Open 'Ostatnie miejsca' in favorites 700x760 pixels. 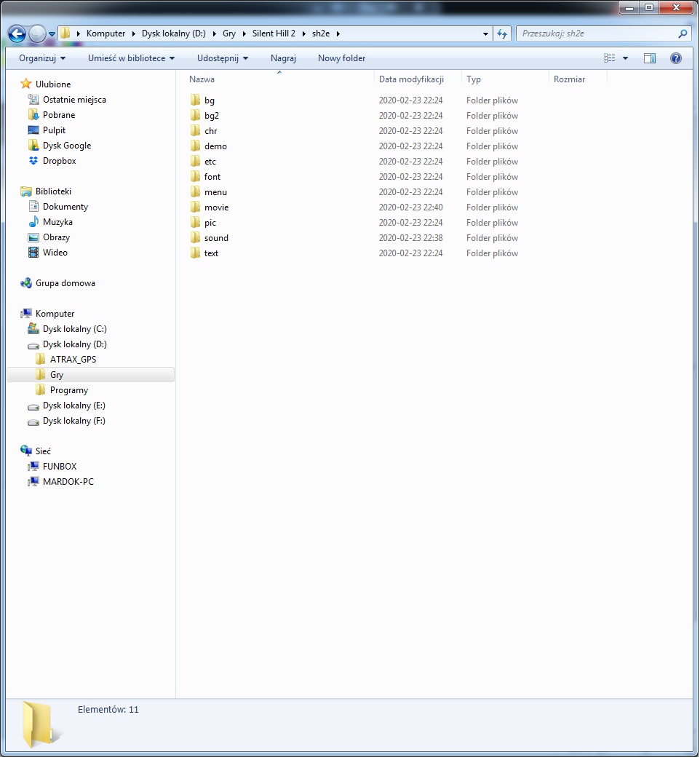click(x=74, y=99)
